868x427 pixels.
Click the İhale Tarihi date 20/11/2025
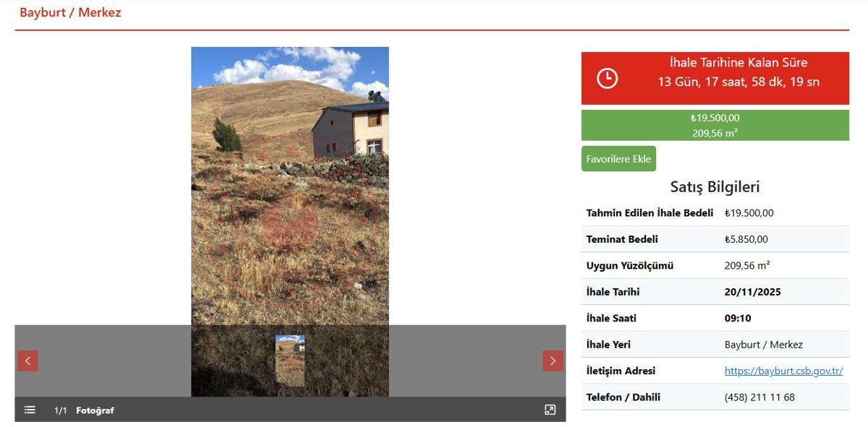tap(753, 292)
